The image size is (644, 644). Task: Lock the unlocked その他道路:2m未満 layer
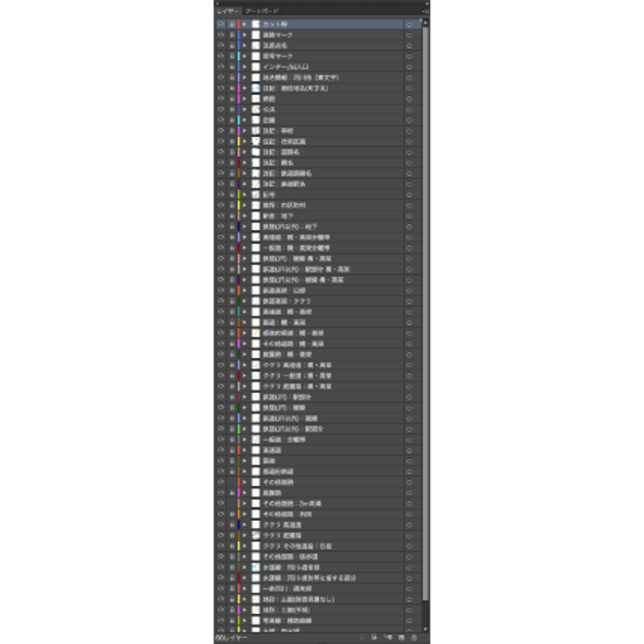tap(232, 503)
